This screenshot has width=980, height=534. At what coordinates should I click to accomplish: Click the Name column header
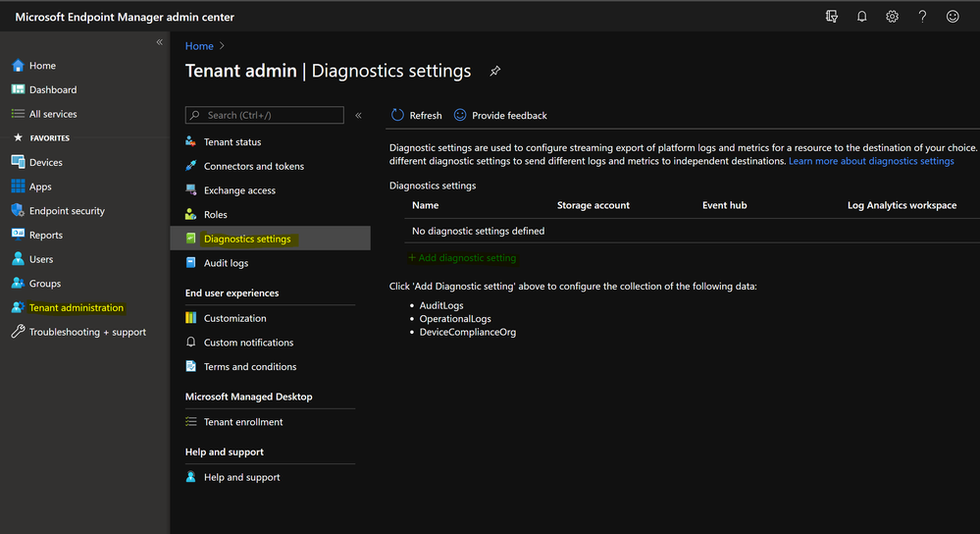tap(425, 205)
